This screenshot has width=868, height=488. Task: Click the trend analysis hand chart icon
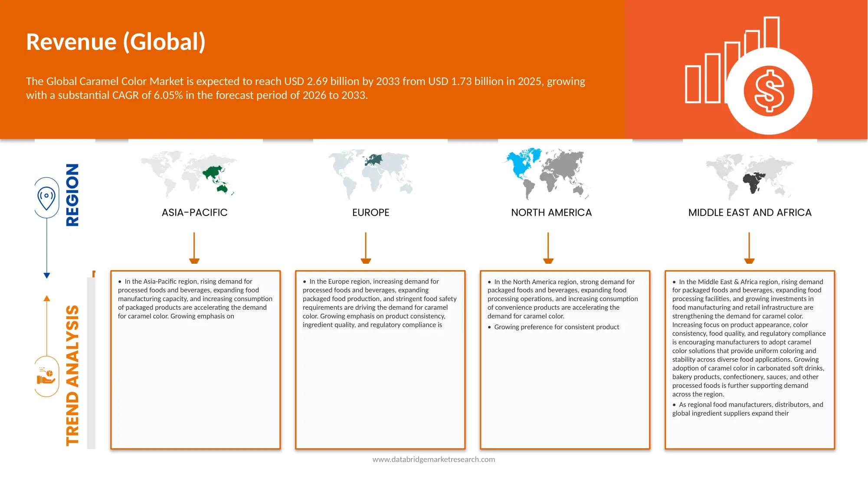46,376
